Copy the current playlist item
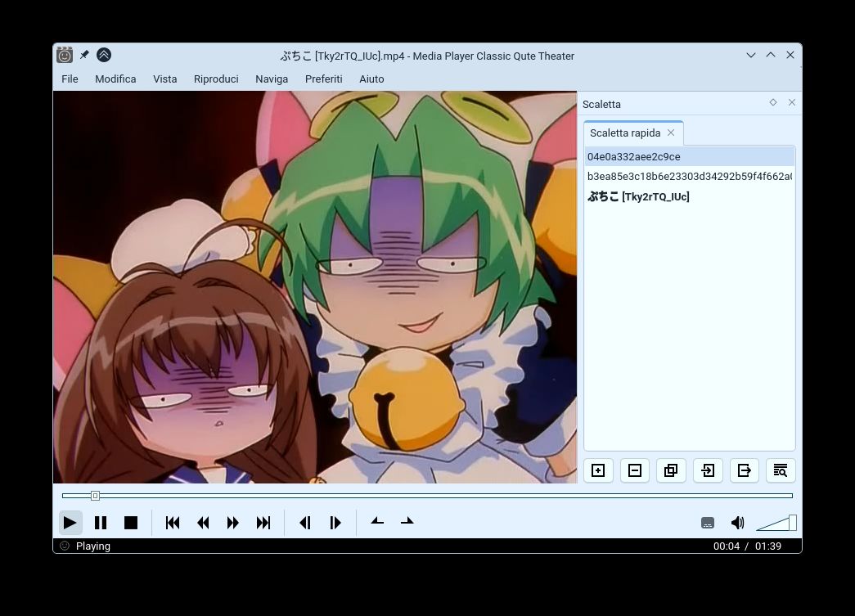 click(671, 470)
